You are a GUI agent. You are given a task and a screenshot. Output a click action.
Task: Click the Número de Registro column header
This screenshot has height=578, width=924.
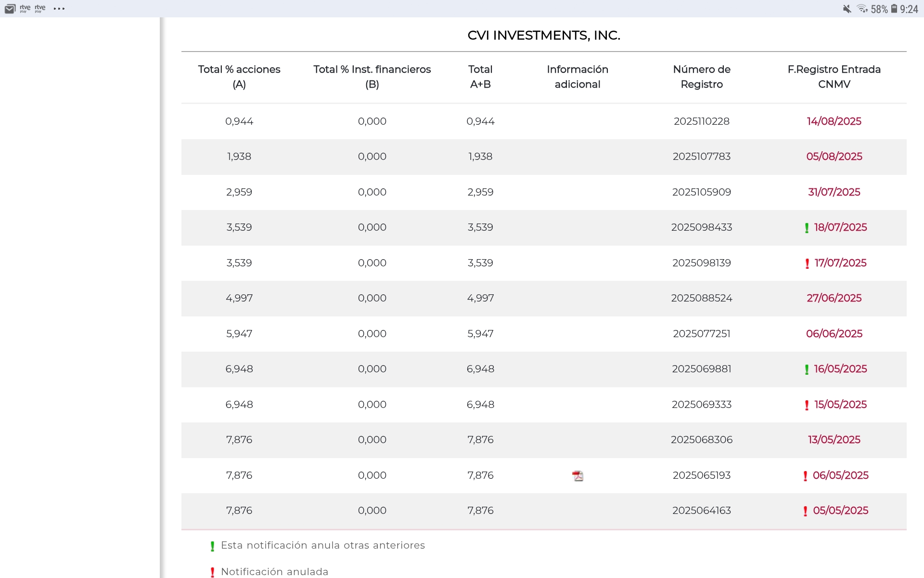(x=702, y=77)
